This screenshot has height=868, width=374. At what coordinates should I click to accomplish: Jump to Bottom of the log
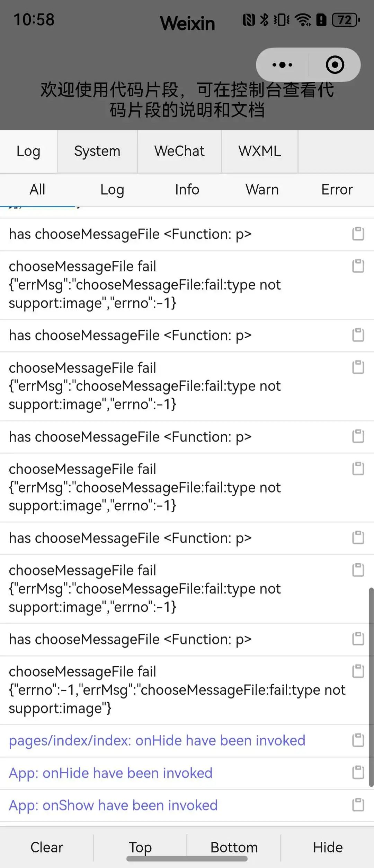234,847
